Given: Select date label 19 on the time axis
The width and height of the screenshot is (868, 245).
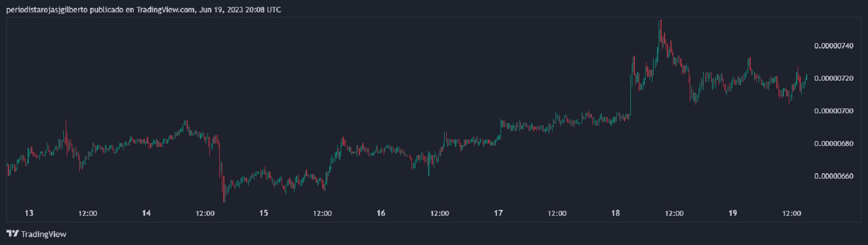Looking at the screenshot, I should point(733,213).
